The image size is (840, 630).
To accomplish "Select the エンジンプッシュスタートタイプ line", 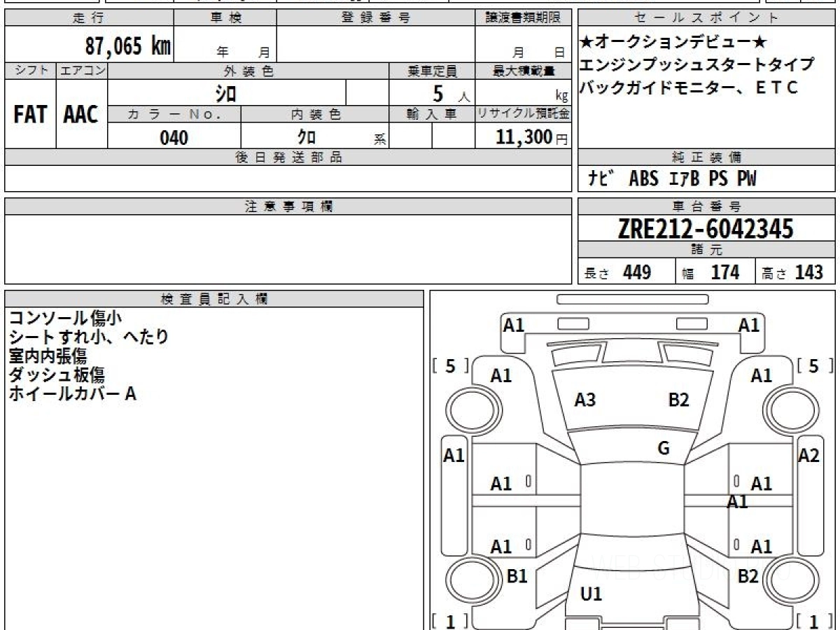I will tap(698, 65).
